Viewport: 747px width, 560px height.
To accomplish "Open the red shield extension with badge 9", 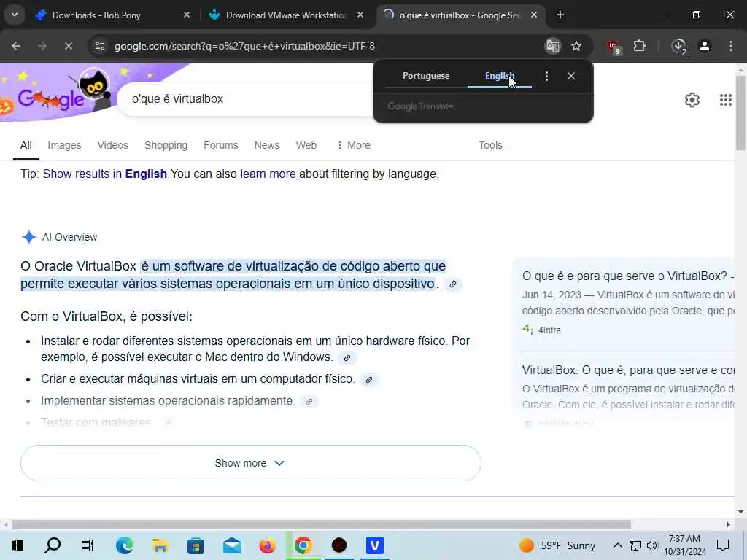I will coord(614,47).
